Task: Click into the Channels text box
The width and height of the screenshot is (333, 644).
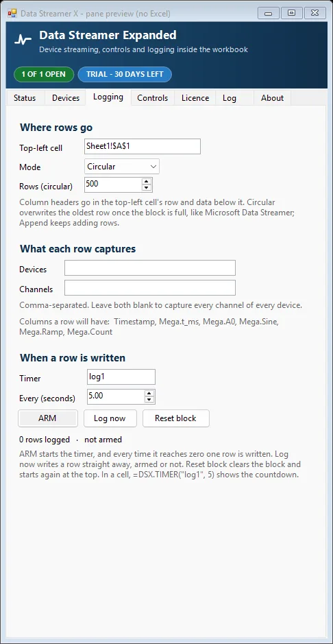Action: pos(150,287)
